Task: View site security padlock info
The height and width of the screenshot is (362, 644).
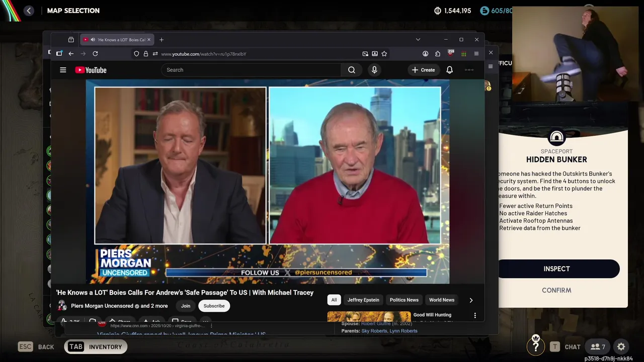Action: point(145,54)
